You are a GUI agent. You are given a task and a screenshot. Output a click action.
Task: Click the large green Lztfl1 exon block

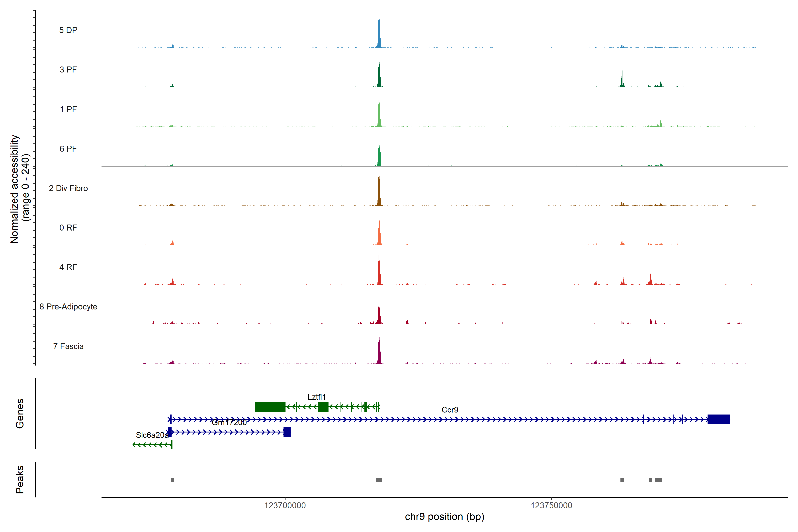click(x=270, y=407)
